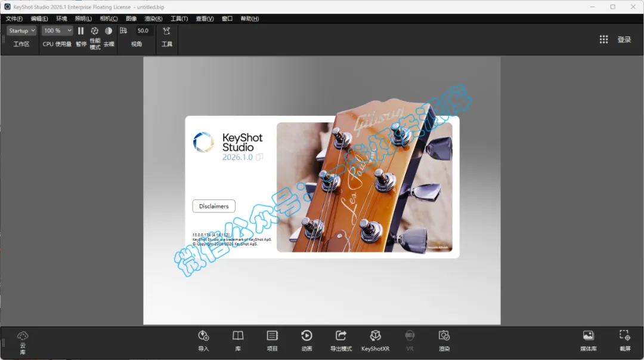Click the Disclaimers button

[213, 206]
